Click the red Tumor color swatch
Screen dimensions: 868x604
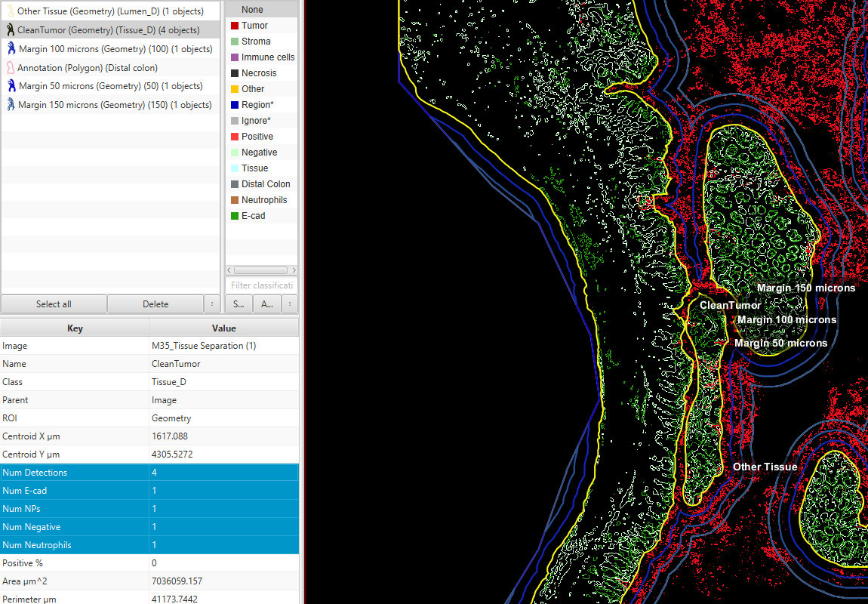(233, 25)
